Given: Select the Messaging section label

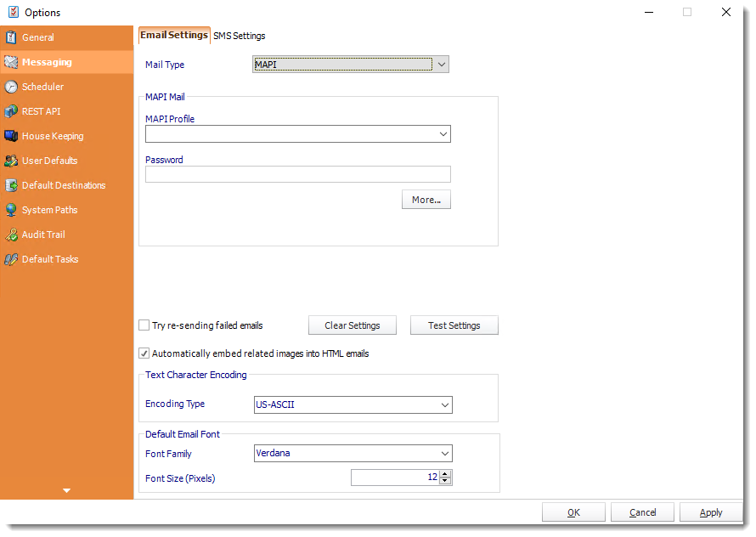Looking at the screenshot, I should (47, 62).
